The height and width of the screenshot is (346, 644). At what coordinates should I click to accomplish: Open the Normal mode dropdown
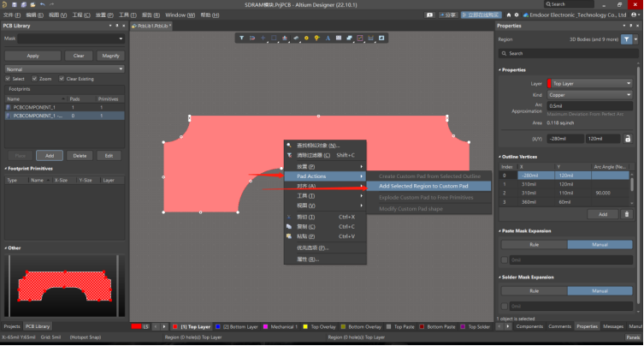(64, 69)
